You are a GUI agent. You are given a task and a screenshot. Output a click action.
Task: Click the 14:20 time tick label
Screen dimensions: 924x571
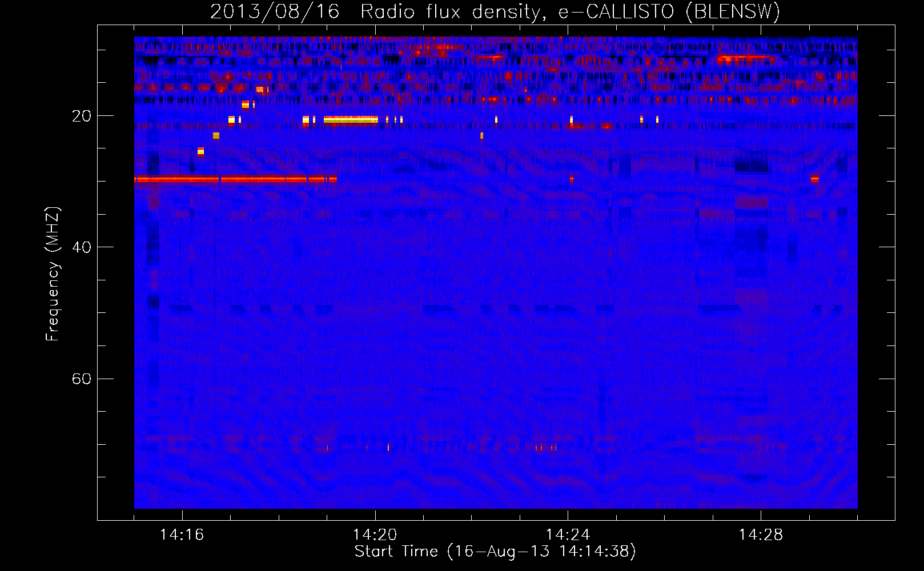tap(375, 534)
